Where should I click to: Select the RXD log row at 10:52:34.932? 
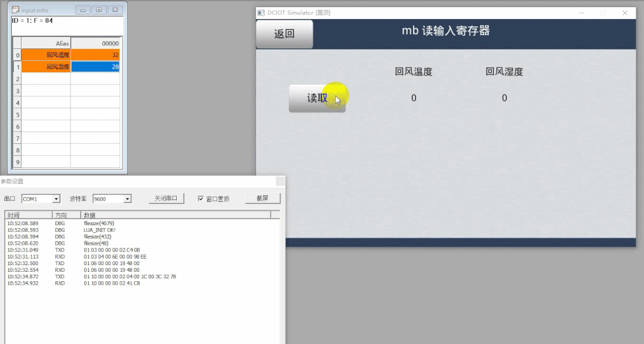(x=142, y=283)
